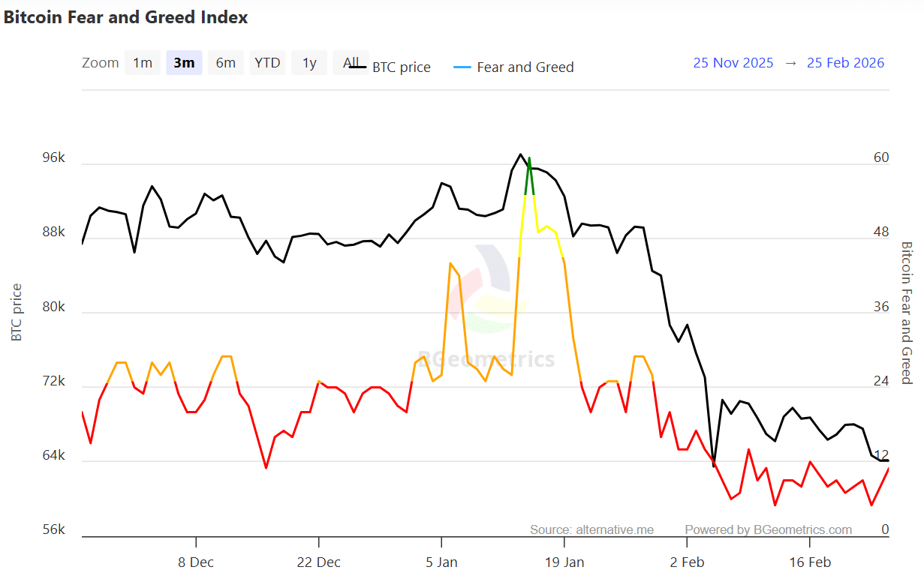Click the left BTC price axis title

tap(17, 312)
